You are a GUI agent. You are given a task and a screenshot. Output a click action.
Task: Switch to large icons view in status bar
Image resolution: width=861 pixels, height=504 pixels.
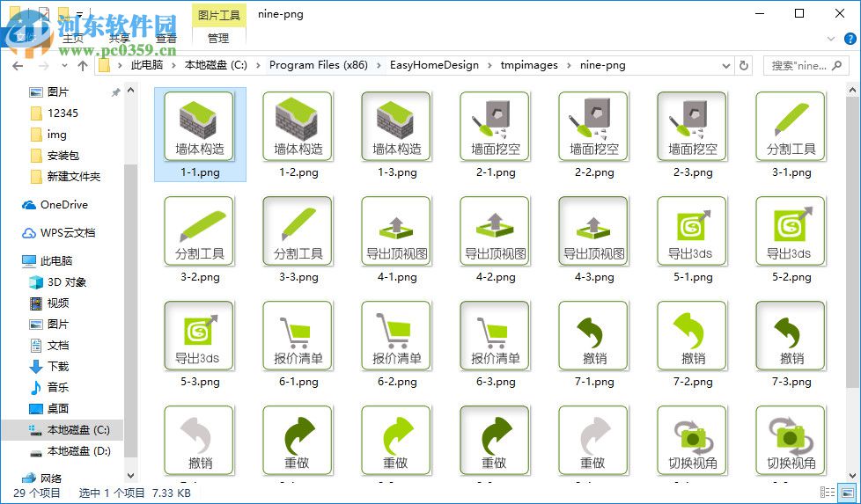tap(846, 493)
